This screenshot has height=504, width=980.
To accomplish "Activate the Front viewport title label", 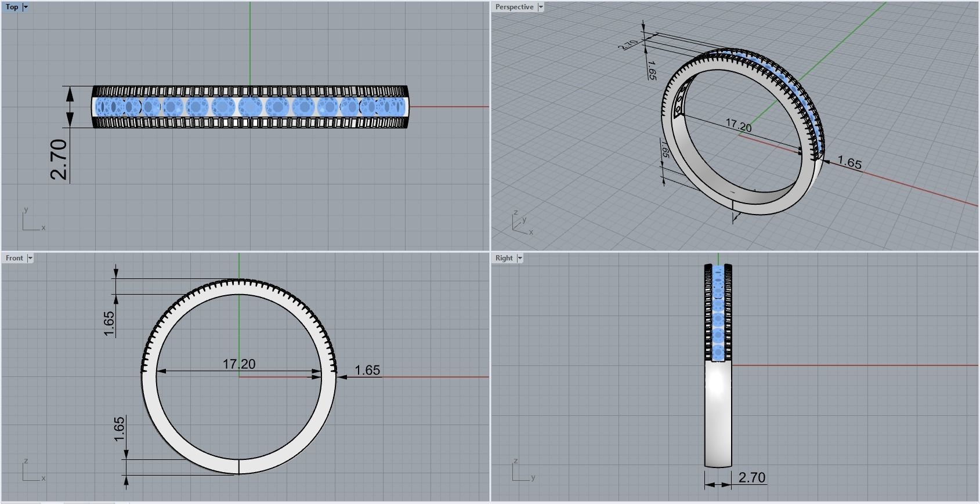I will (x=15, y=258).
